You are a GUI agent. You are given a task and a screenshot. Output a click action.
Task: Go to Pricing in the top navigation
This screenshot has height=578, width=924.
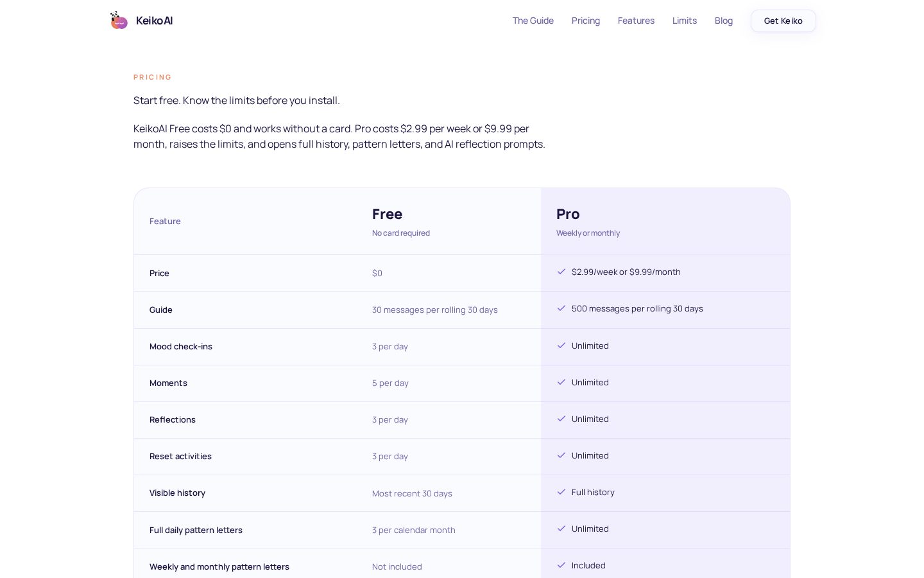586,21
